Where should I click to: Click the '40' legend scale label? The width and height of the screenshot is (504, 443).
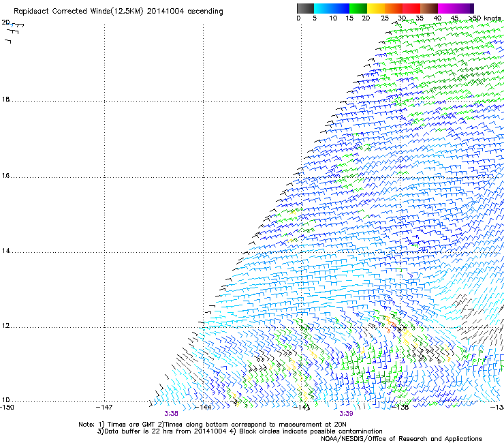point(437,18)
